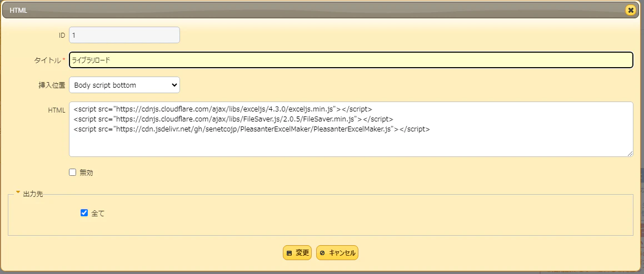Uncheck the 全て checkbox
Screen dimensions: 644x274
click(84, 213)
